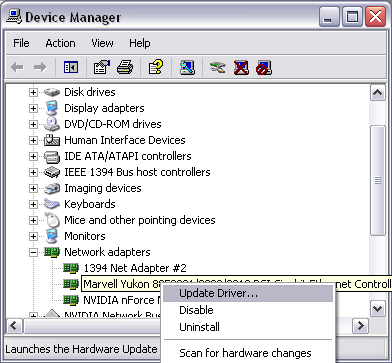Open the Action menu
392x363 pixels.
(x=60, y=43)
